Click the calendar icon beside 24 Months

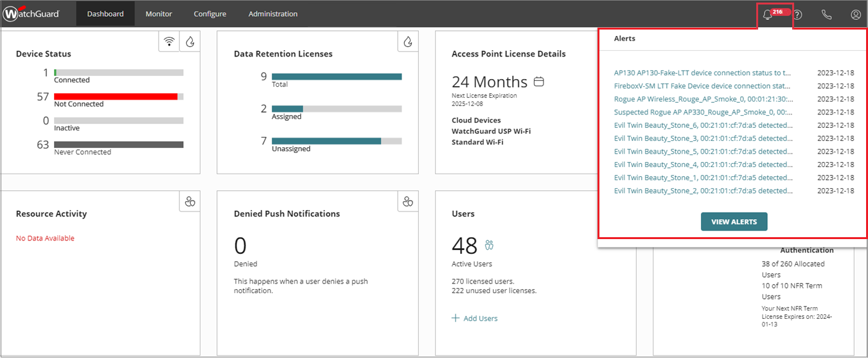pos(539,82)
